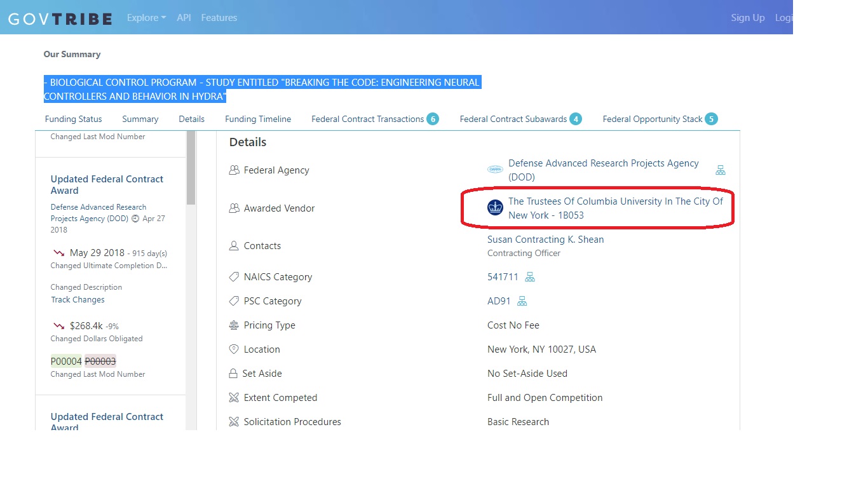This screenshot has width=868, height=488.
Task: Open the API menu item
Action: tap(184, 18)
